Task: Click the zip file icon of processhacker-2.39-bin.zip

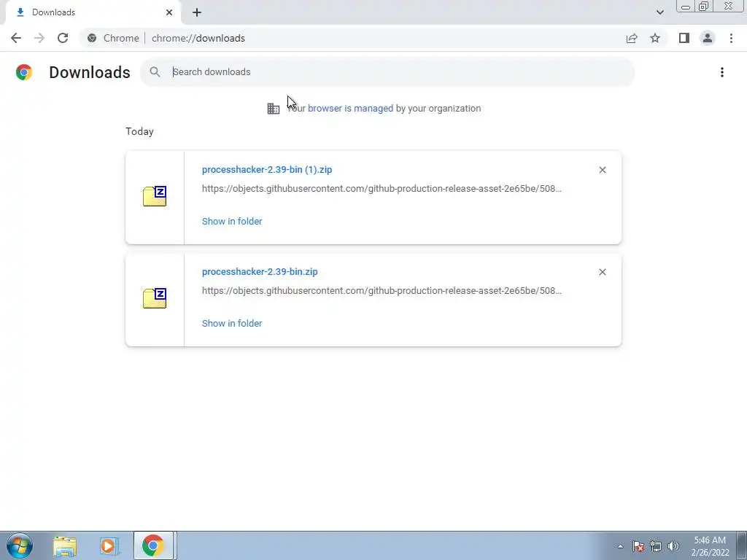Action: (155, 298)
